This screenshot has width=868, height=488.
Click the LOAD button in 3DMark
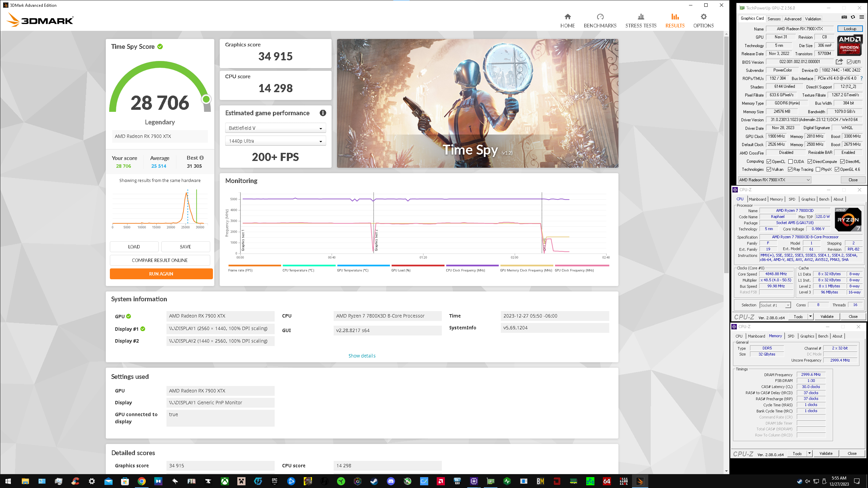[134, 247]
